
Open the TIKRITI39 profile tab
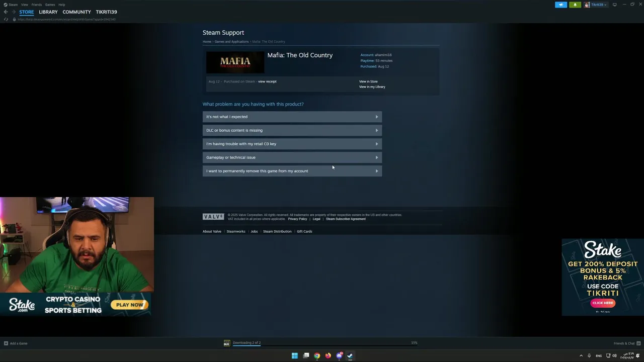click(106, 12)
